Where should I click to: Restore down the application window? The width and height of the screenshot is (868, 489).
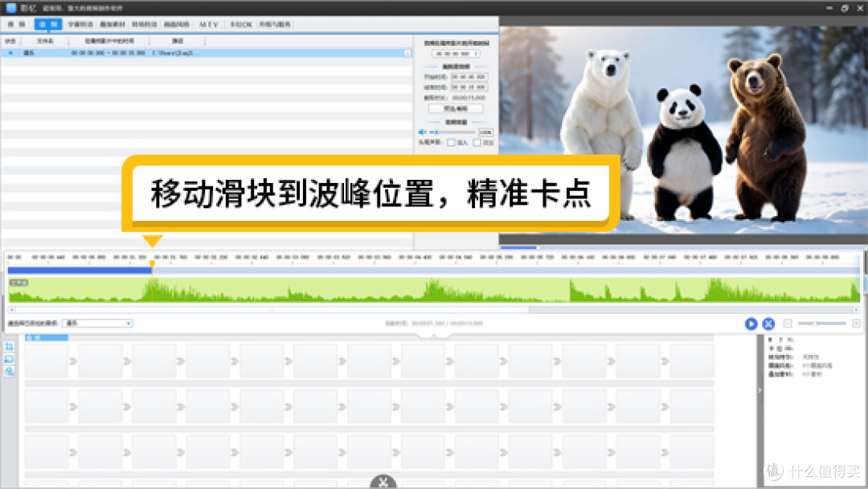pos(845,8)
